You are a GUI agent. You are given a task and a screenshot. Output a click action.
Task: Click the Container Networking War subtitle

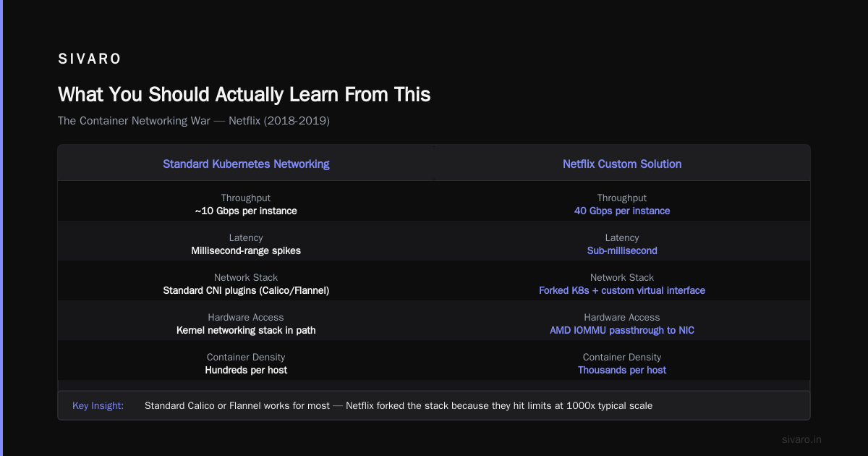pyautogui.click(x=194, y=121)
